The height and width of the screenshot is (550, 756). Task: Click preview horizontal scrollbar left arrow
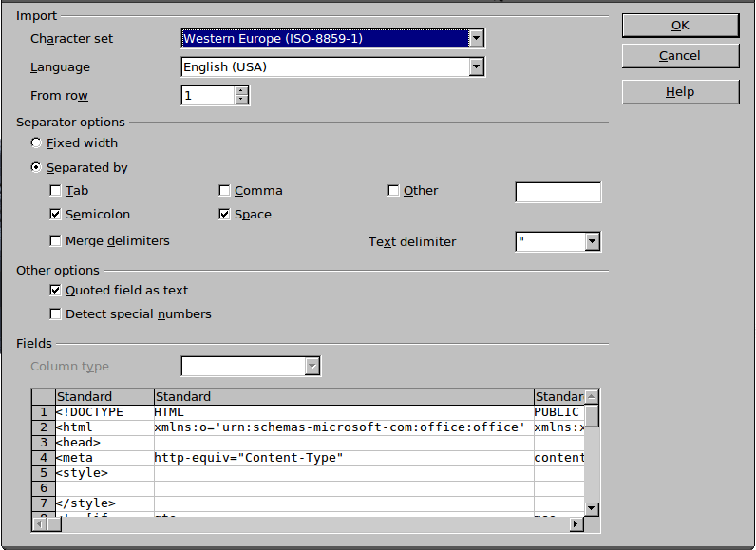pos(40,524)
